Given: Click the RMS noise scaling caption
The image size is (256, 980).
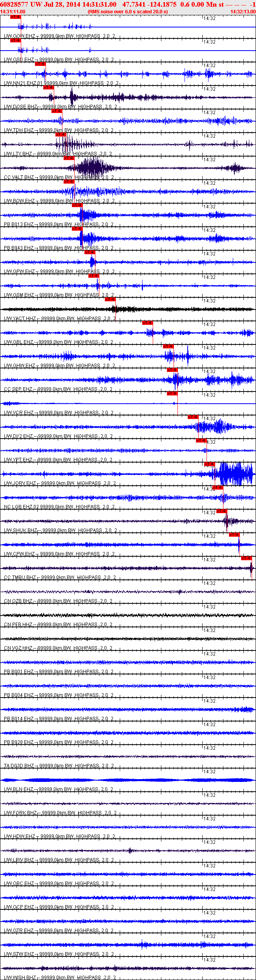Looking at the screenshot, I should (128, 12).
